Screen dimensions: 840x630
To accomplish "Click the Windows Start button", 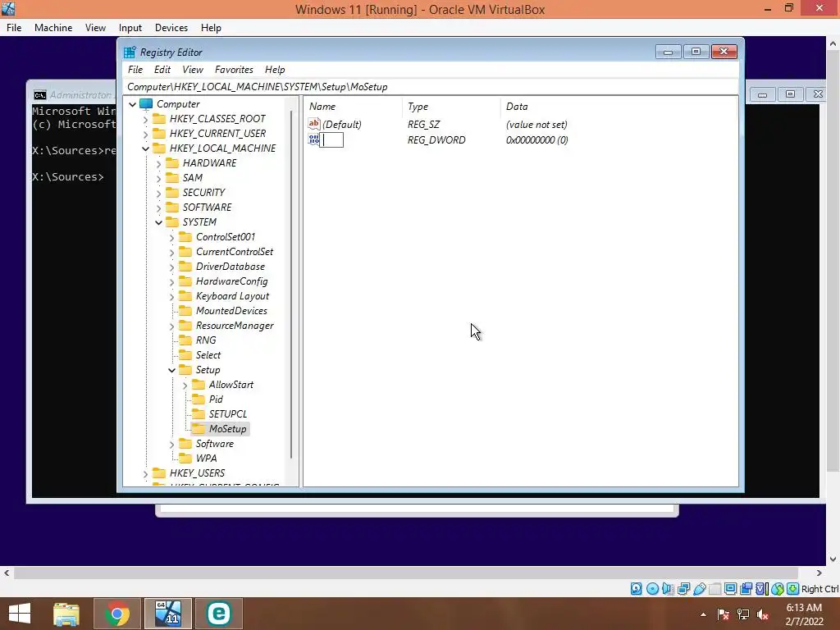I will 20,614.
